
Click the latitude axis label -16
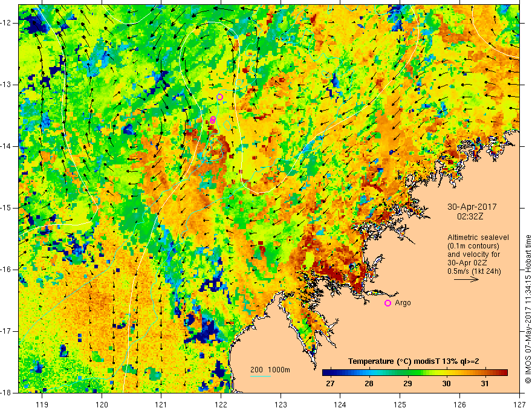[7, 270]
